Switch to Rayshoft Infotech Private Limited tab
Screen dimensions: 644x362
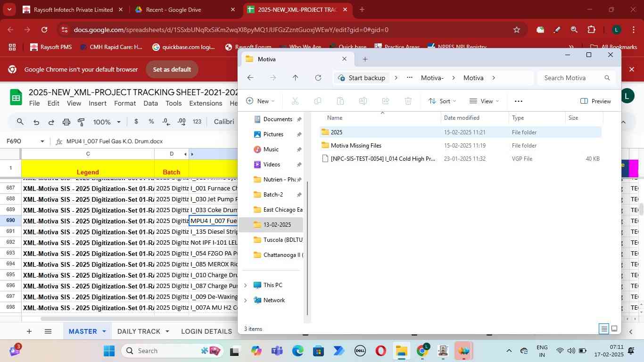click(73, 9)
